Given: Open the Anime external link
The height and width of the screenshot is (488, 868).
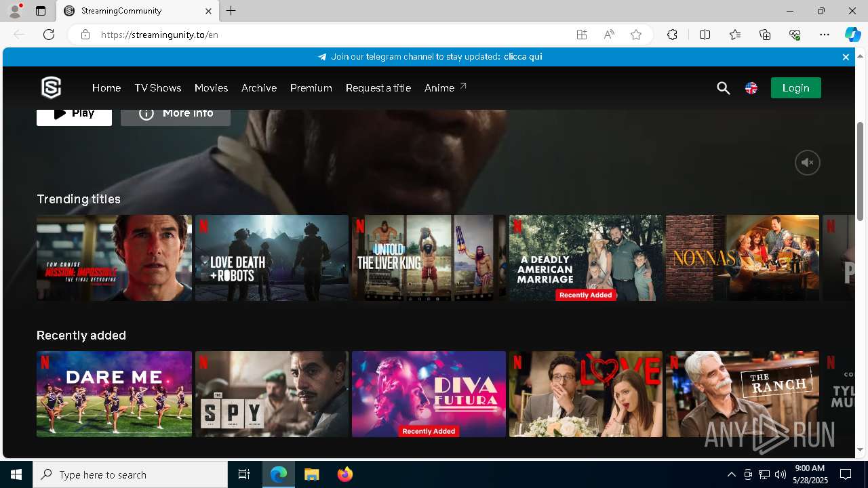Looking at the screenshot, I should point(446,88).
